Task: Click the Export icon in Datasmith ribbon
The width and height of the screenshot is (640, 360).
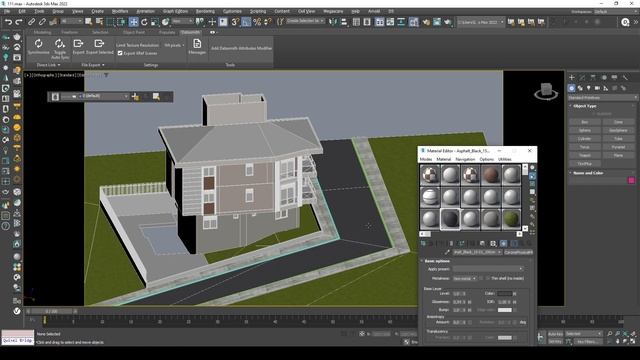Action: [78, 44]
